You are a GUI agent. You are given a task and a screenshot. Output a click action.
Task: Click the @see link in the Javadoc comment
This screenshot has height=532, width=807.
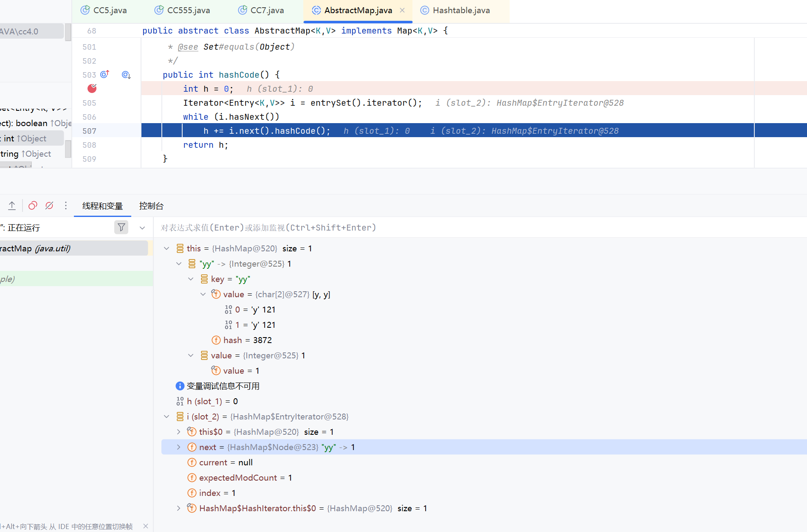coord(188,47)
